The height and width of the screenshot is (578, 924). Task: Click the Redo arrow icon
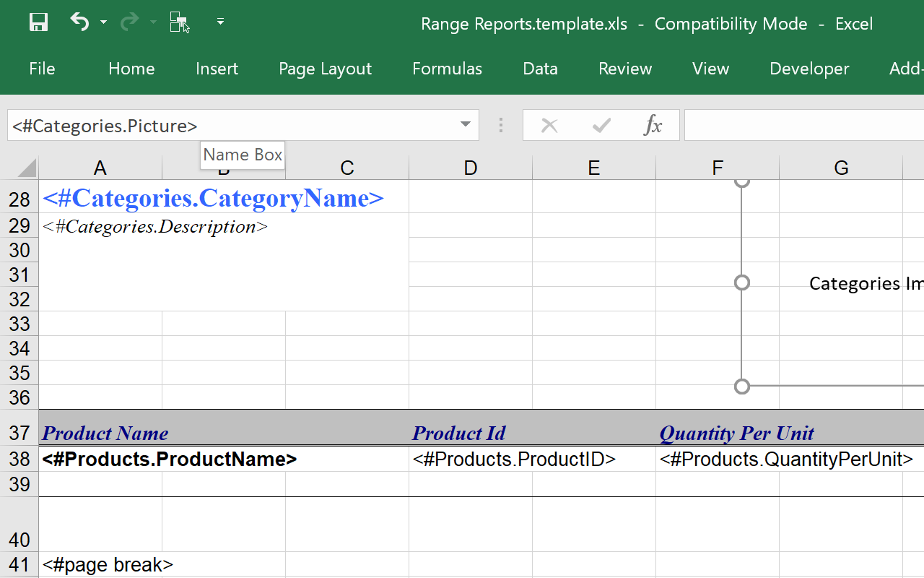click(129, 22)
